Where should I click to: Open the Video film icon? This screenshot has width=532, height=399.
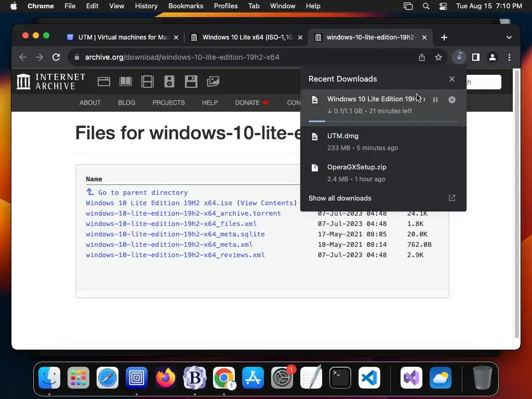pos(147,82)
